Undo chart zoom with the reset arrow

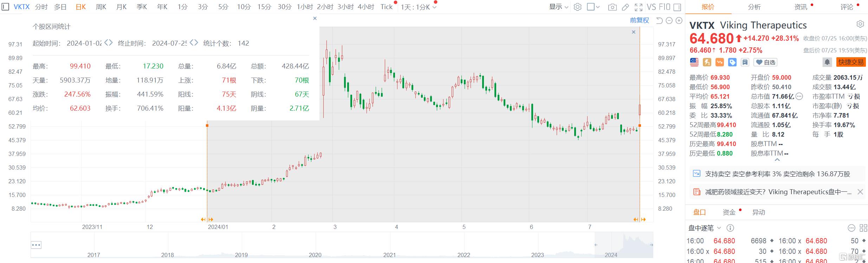coord(659,21)
